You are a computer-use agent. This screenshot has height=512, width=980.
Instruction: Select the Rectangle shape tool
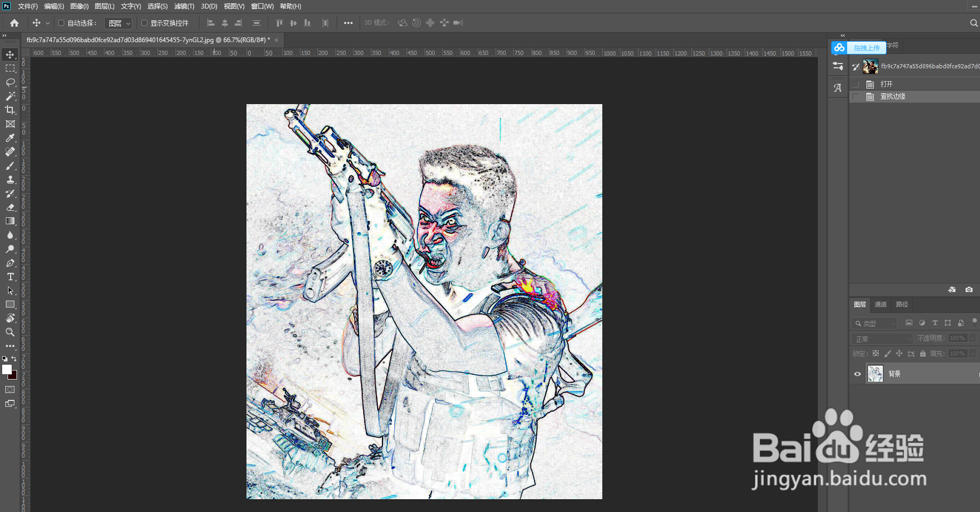[10, 304]
